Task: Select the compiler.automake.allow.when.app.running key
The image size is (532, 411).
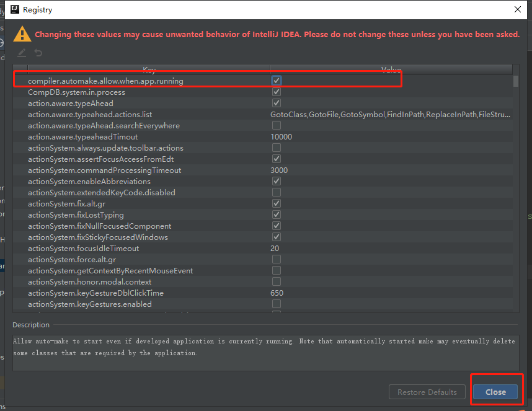Action: coord(105,81)
